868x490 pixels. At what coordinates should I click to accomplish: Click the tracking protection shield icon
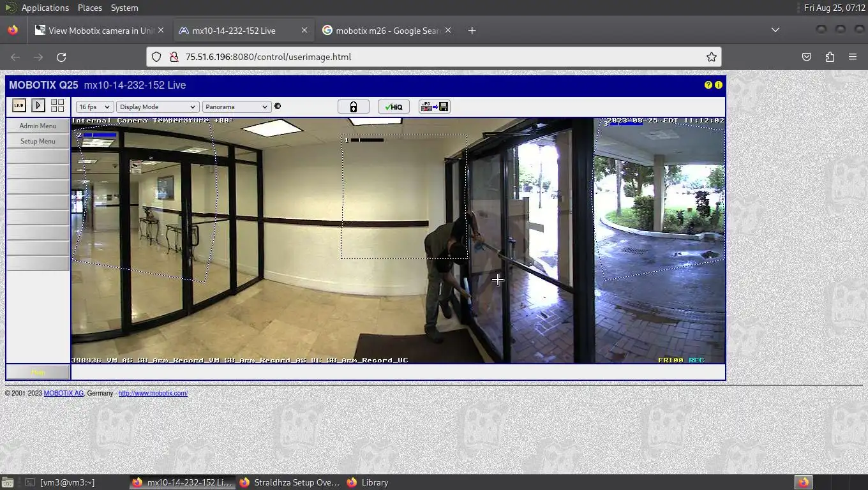point(156,57)
